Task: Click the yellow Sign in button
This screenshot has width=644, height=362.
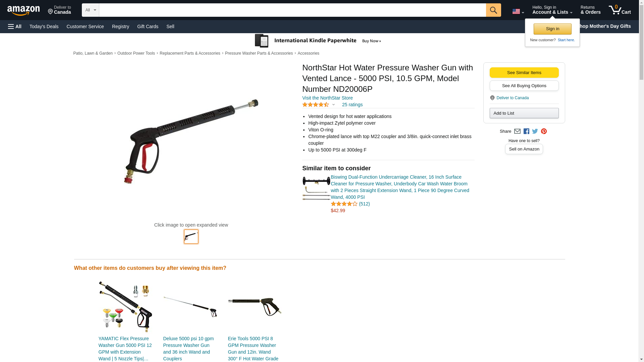Action: [x=552, y=29]
